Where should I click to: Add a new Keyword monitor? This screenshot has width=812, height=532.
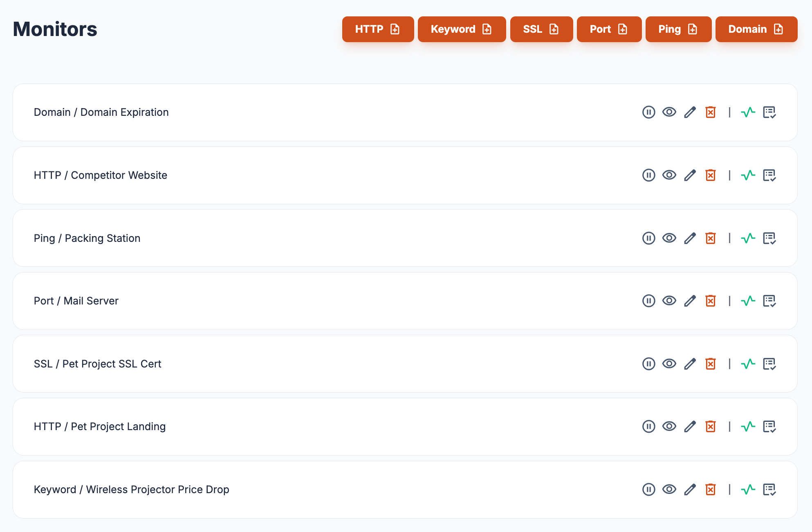(461, 29)
